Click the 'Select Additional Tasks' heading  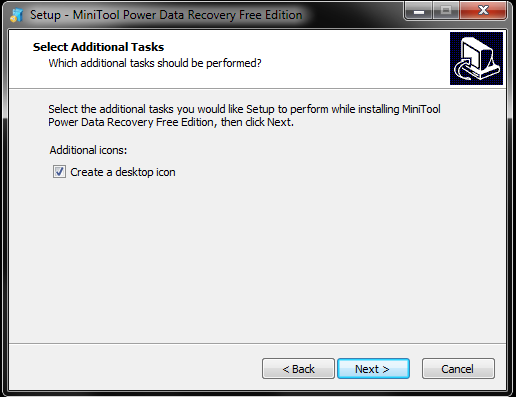[x=98, y=47]
